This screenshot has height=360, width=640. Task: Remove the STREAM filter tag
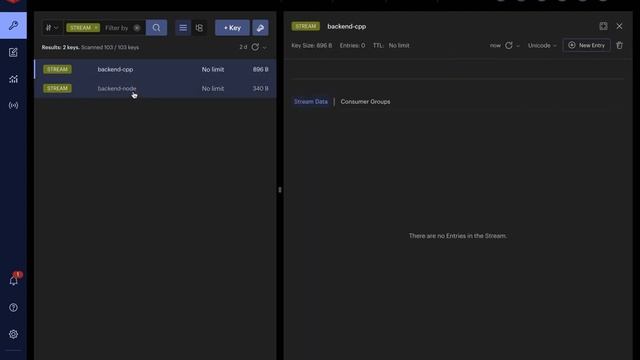(x=96, y=28)
